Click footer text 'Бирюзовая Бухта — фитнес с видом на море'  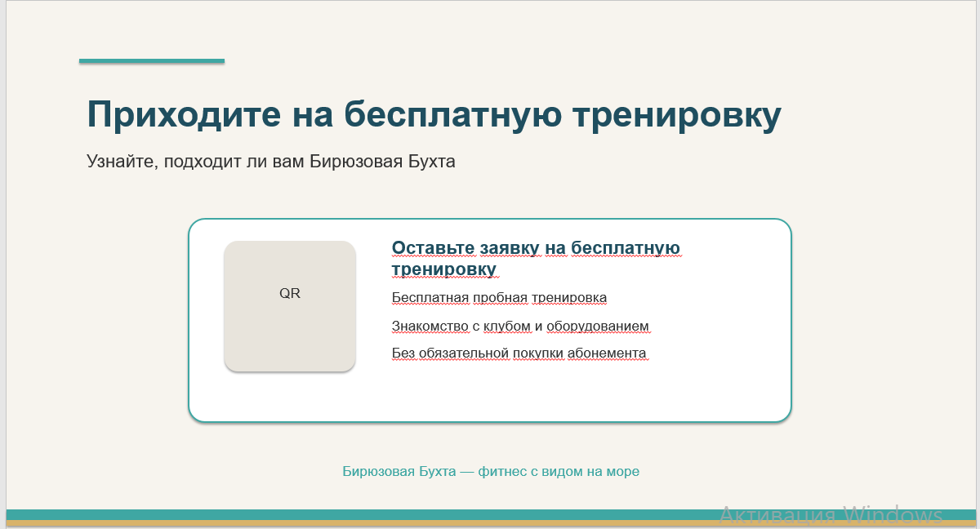pos(491,471)
